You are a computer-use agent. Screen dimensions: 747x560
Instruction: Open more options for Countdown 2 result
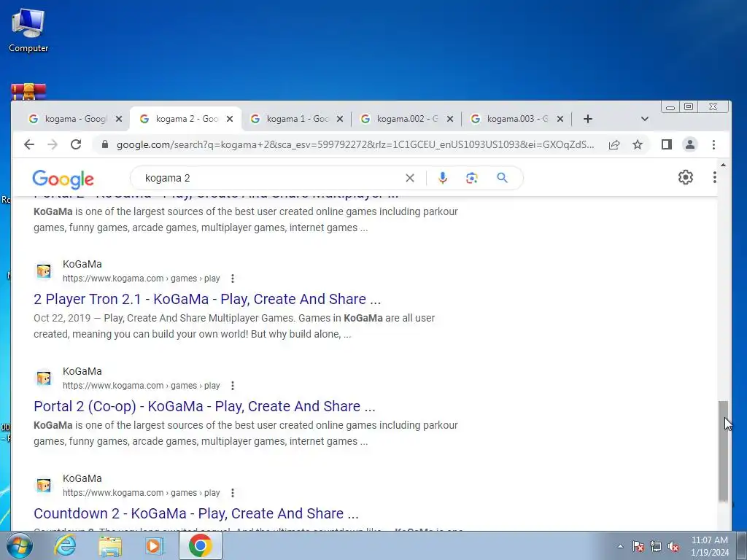[233, 493]
